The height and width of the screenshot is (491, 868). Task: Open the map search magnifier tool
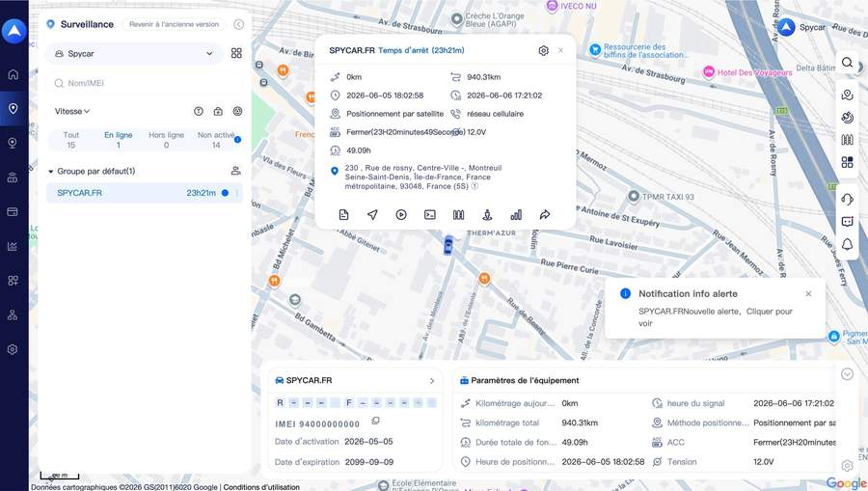point(847,63)
